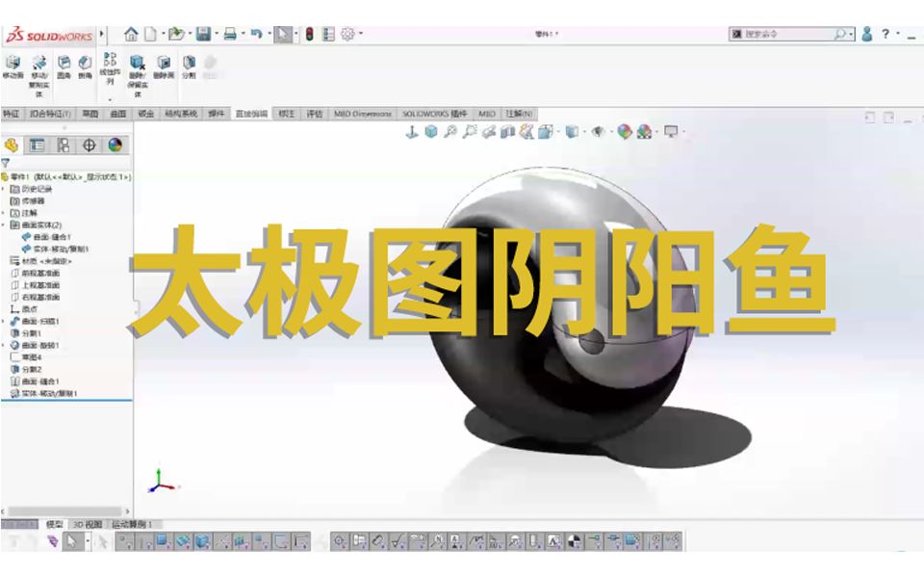The width and height of the screenshot is (924, 578).
Task: Expand the 曲面实体(2) folder in feature tree
Action: (x=4, y=225)
